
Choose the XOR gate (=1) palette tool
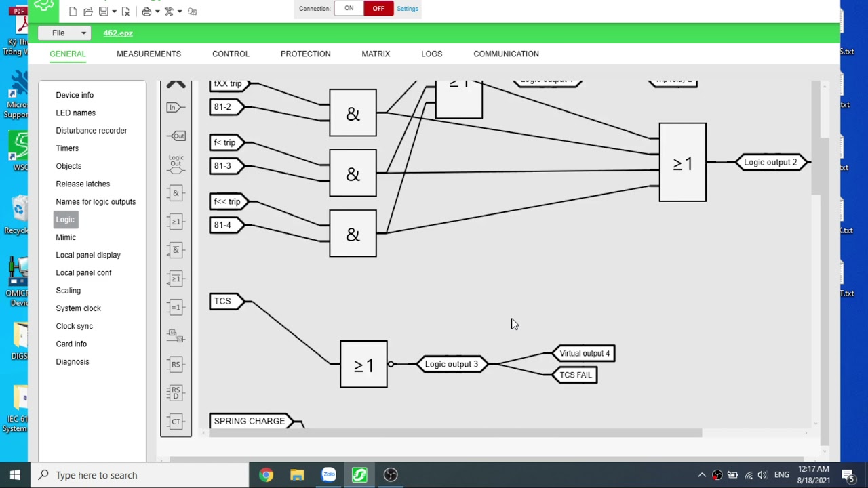176,307
